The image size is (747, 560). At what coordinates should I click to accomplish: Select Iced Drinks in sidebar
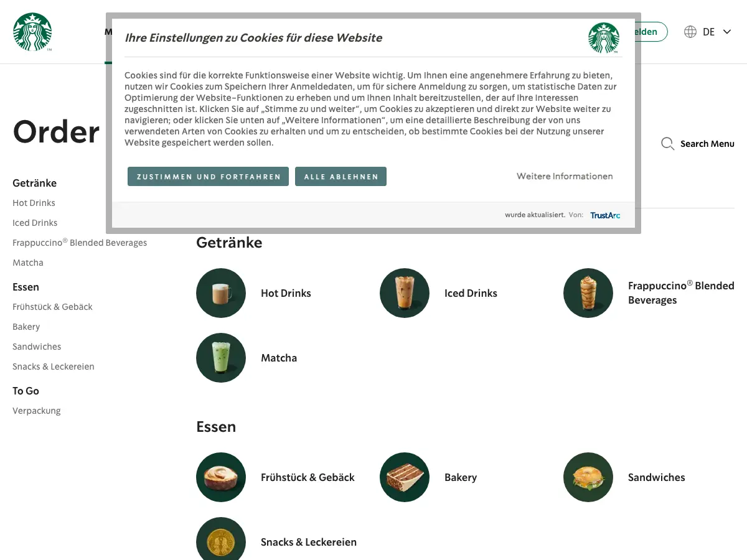pyautogui.click(x=35, y=223)
